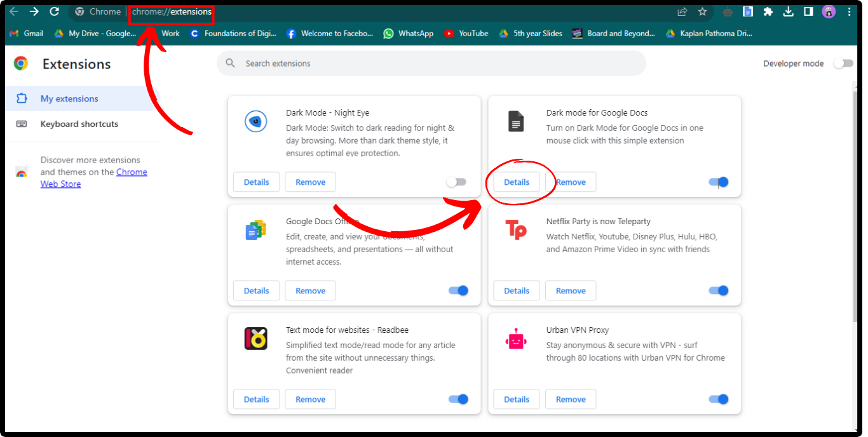Open the Work bookmark folder

coord(170,34)
